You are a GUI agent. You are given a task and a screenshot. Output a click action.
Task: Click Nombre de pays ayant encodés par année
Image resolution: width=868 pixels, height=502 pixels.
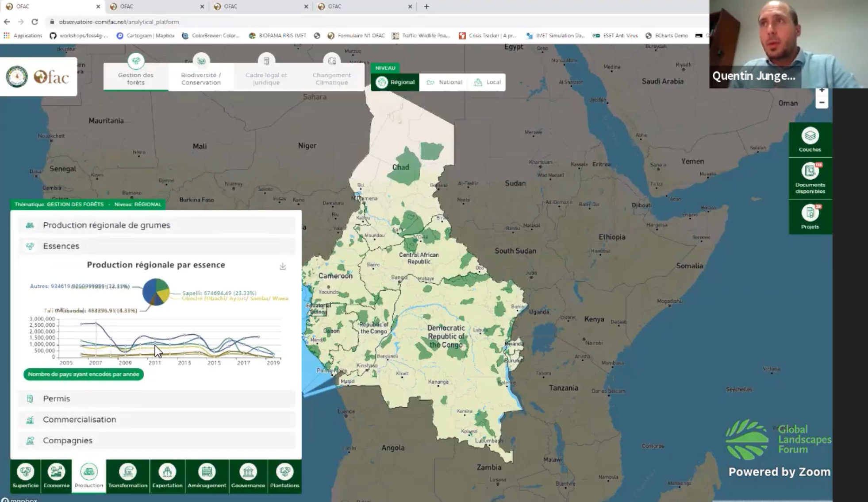pyautogui.click(x=83, y=374)
